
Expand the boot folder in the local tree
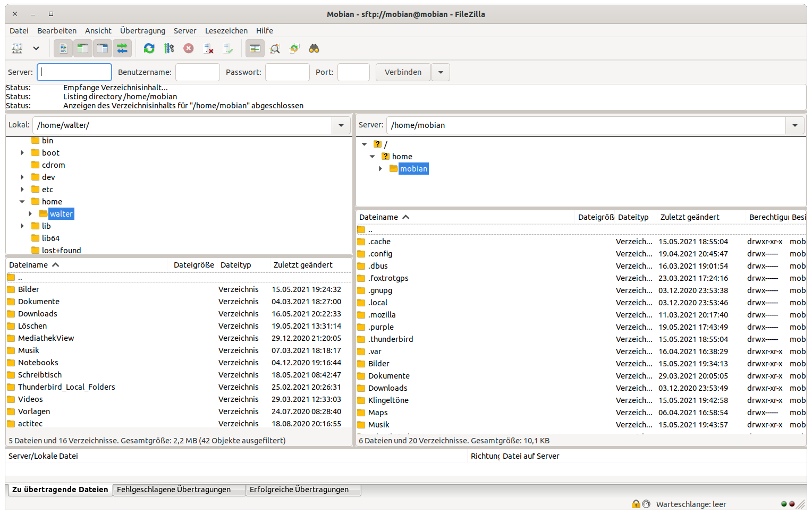coord(22,153)
